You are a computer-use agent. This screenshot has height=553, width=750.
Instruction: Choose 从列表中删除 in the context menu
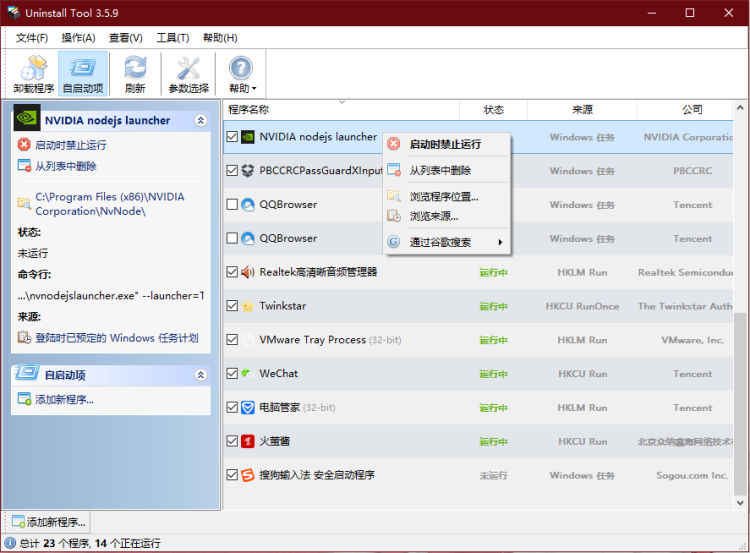click(447, 170)
